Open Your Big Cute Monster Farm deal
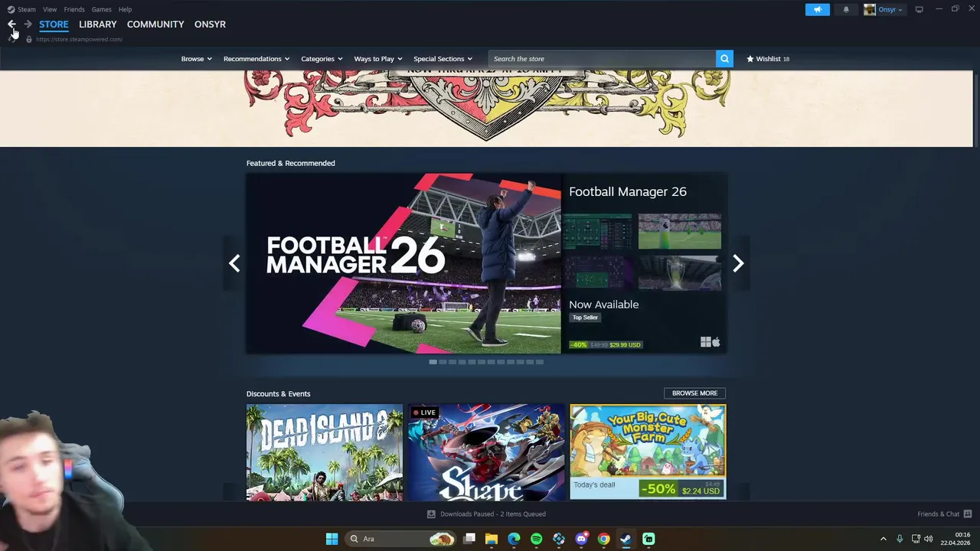 point(648,452)
